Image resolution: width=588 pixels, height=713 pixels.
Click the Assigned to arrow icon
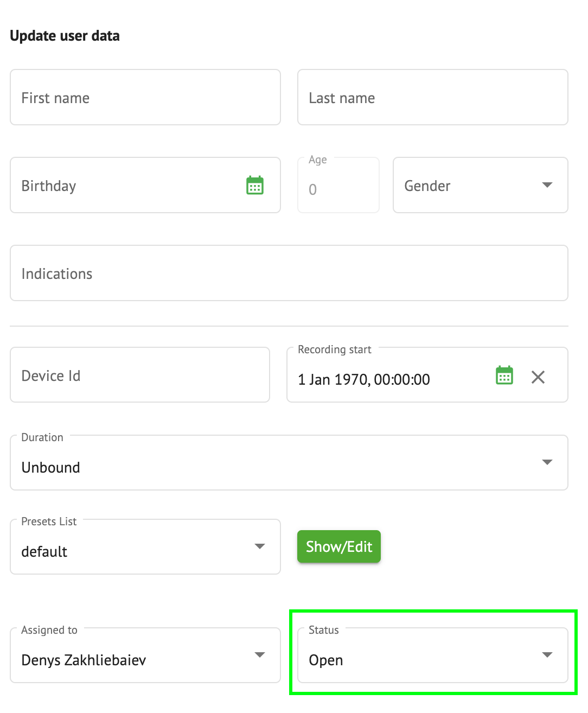point(260,655)
